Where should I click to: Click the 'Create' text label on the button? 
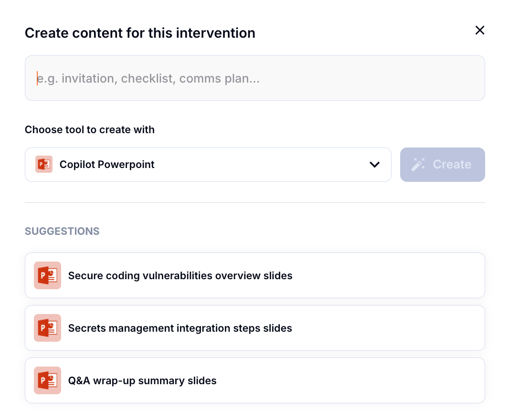(x=452, y=165)
